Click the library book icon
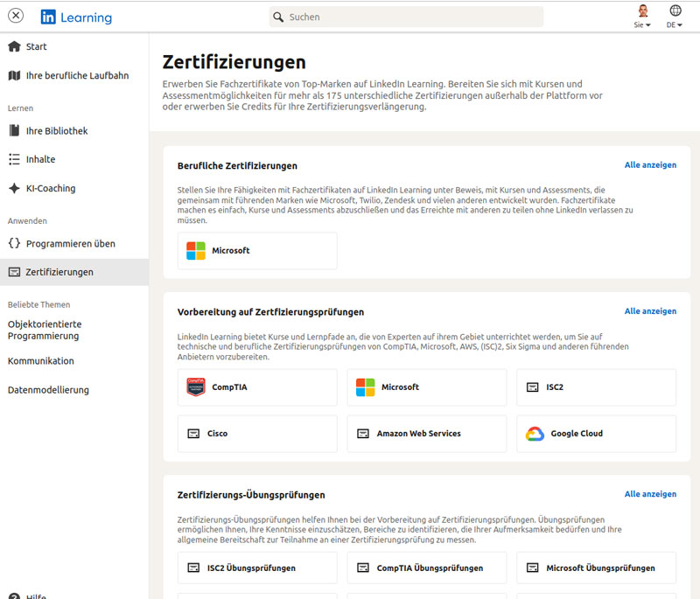This screenshot has width=700, height=599. [14, 130]
